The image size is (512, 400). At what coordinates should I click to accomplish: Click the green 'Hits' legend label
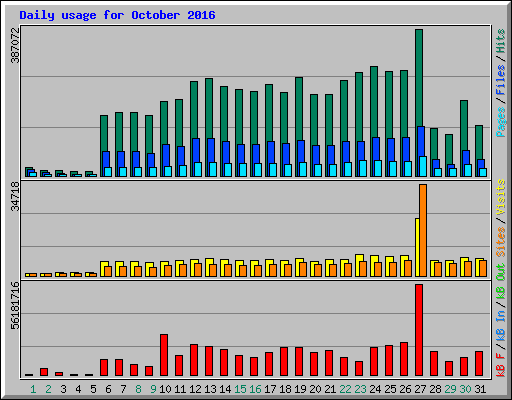click(501, 41)
